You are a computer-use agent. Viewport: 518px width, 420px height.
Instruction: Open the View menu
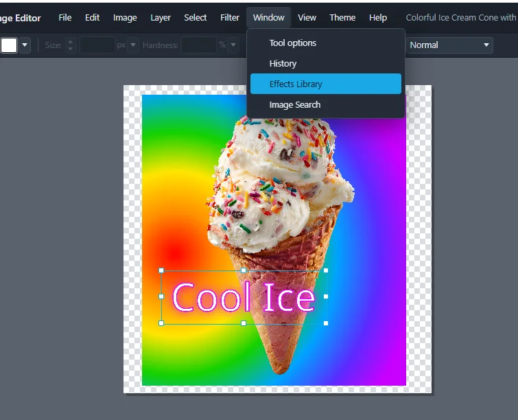pyautogui.click(x=307, y=18)
